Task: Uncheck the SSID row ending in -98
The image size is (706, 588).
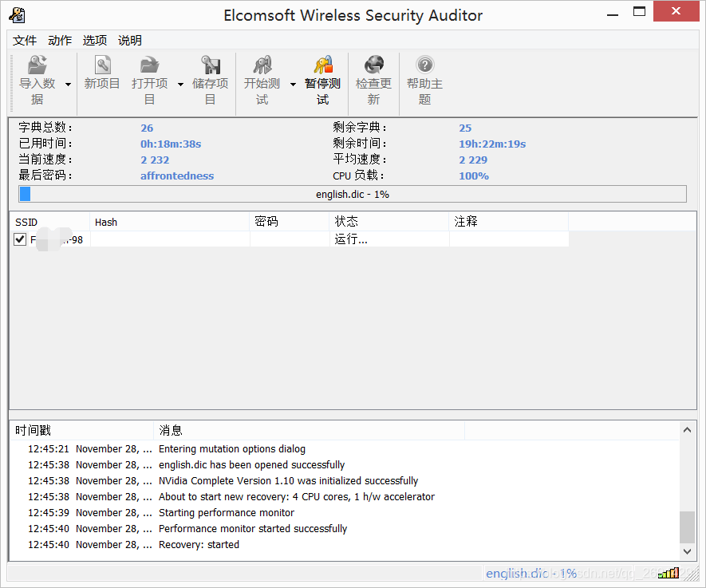Action: pos(20,239)
